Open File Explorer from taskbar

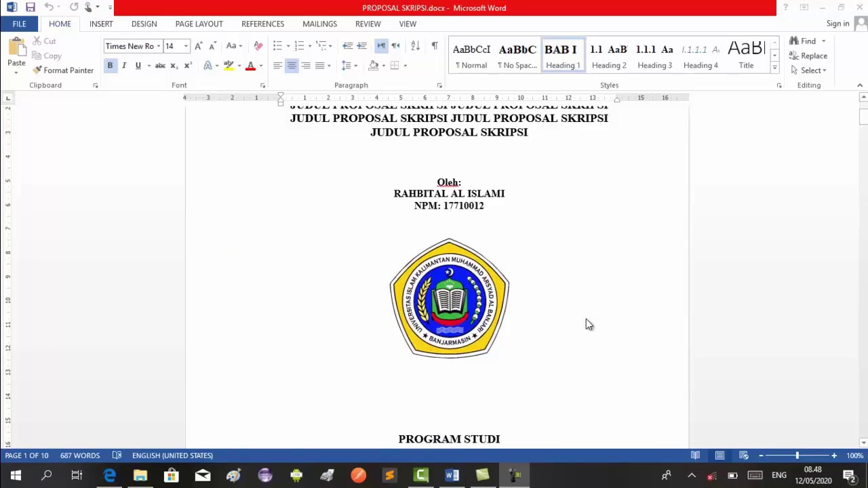point(140,475)
